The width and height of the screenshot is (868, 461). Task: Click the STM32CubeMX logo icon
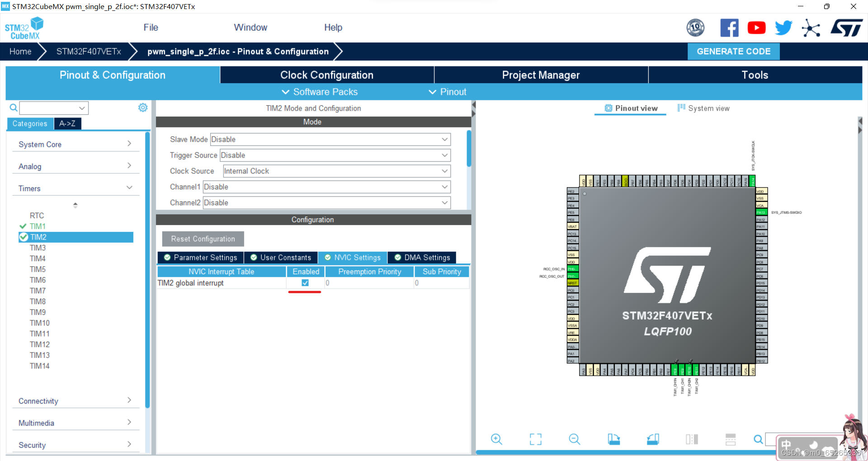pos(24,28)
